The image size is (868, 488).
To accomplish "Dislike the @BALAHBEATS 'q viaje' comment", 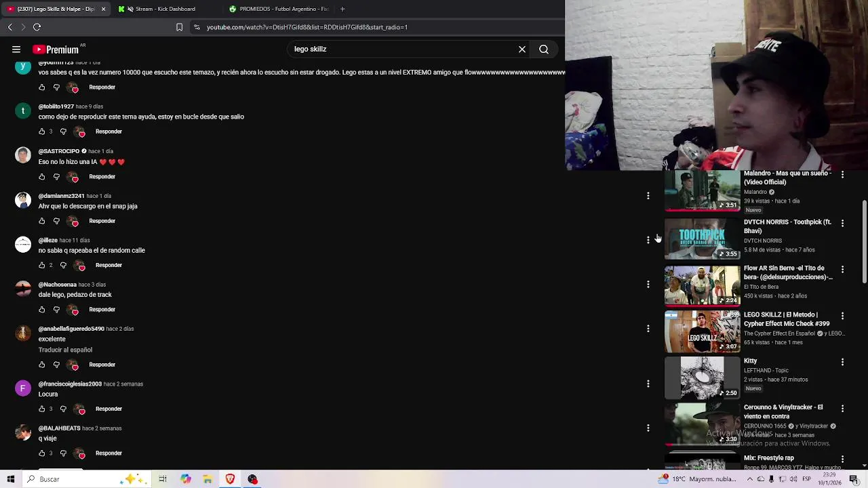I will click(x=63, y=453).
